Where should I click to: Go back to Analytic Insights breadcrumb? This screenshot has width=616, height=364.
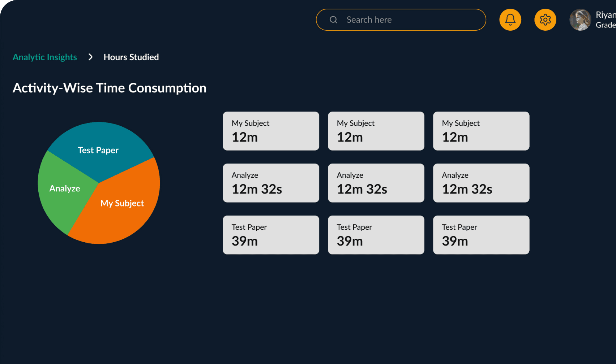(45, 57)
